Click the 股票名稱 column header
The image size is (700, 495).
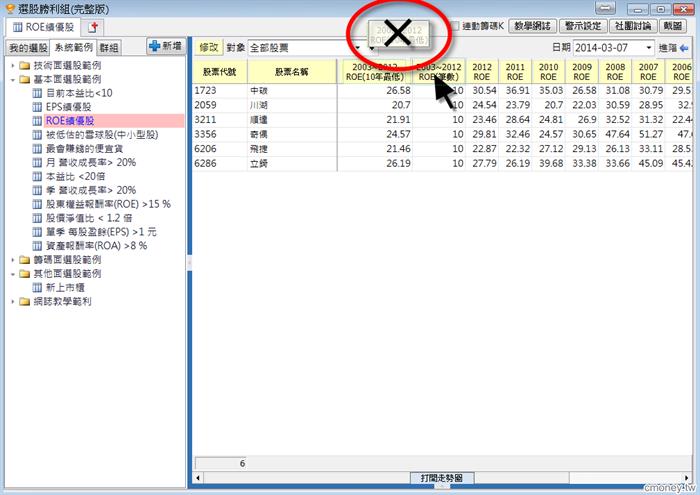[x=292, y=71]
